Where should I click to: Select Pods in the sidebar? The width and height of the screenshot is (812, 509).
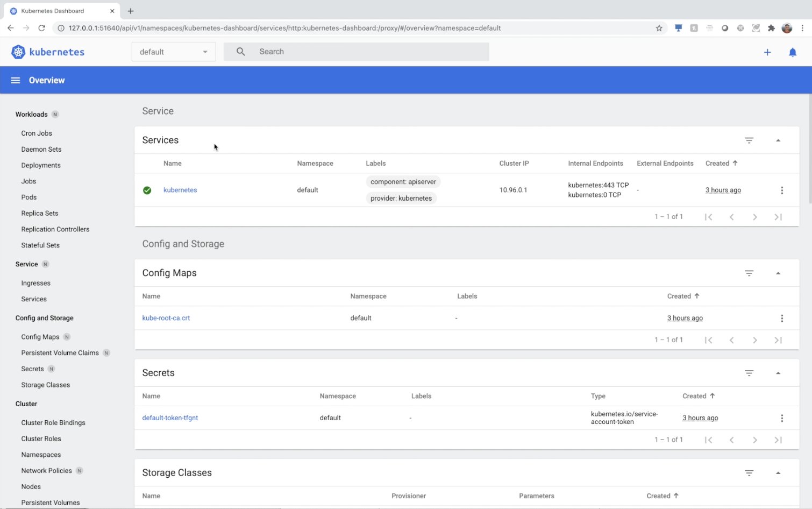pyautogui.click(x=29, y=197)
